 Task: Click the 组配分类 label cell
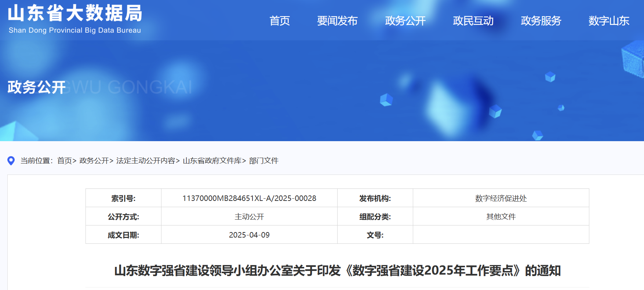point(375,217)
